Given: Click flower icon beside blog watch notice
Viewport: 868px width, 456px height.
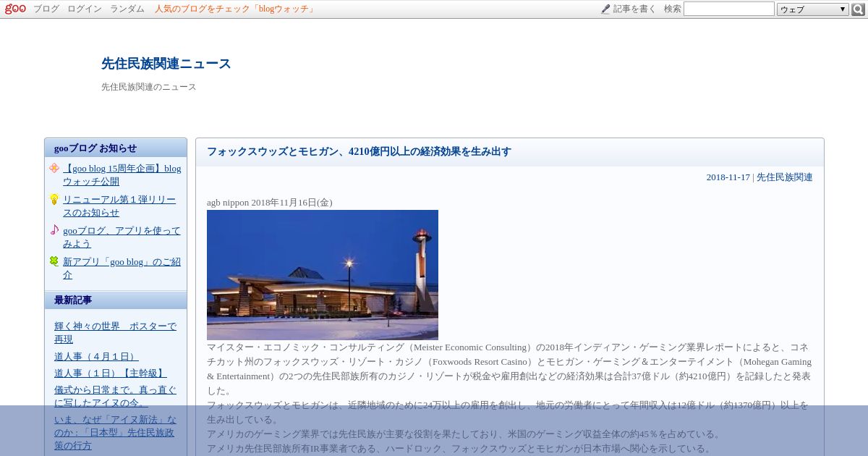Looking at the screenshot, I should pos(54,168).
